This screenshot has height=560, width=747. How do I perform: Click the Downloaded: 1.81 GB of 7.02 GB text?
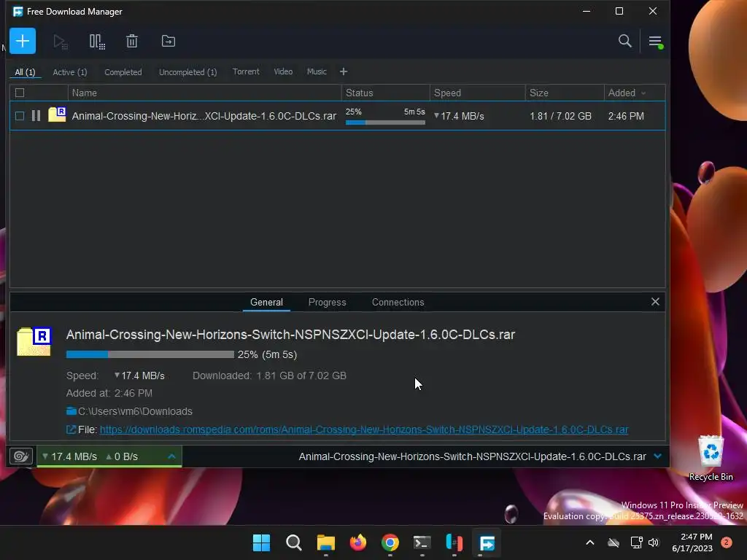point(269,376)
